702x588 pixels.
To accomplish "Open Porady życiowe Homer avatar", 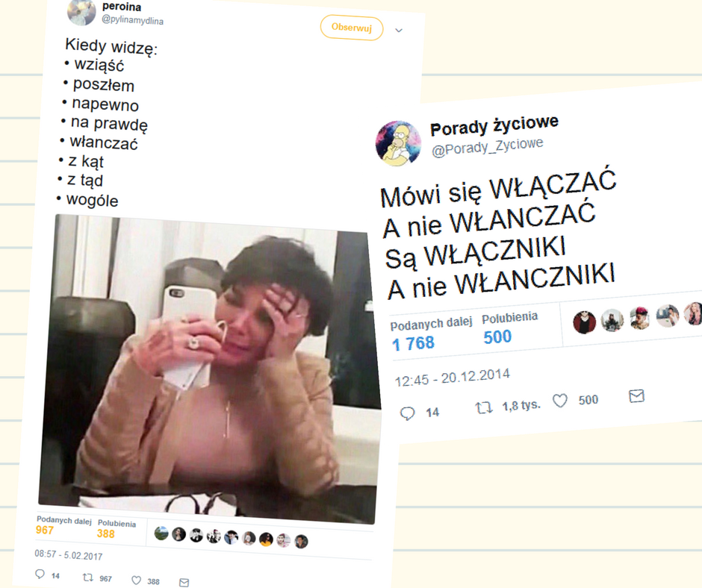I will pos(398,143).
